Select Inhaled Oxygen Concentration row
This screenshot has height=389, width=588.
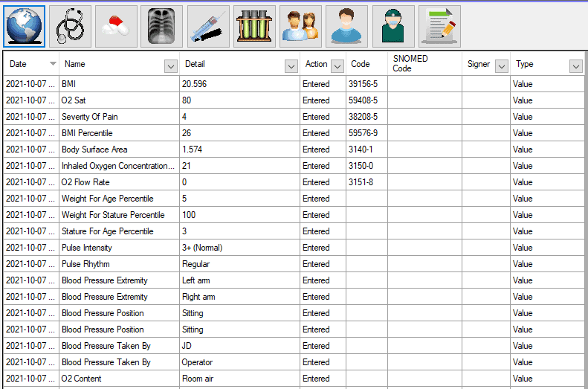294,166
